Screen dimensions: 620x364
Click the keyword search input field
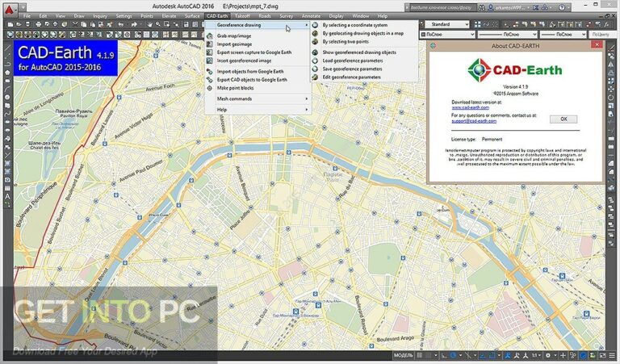pos(442,7)
